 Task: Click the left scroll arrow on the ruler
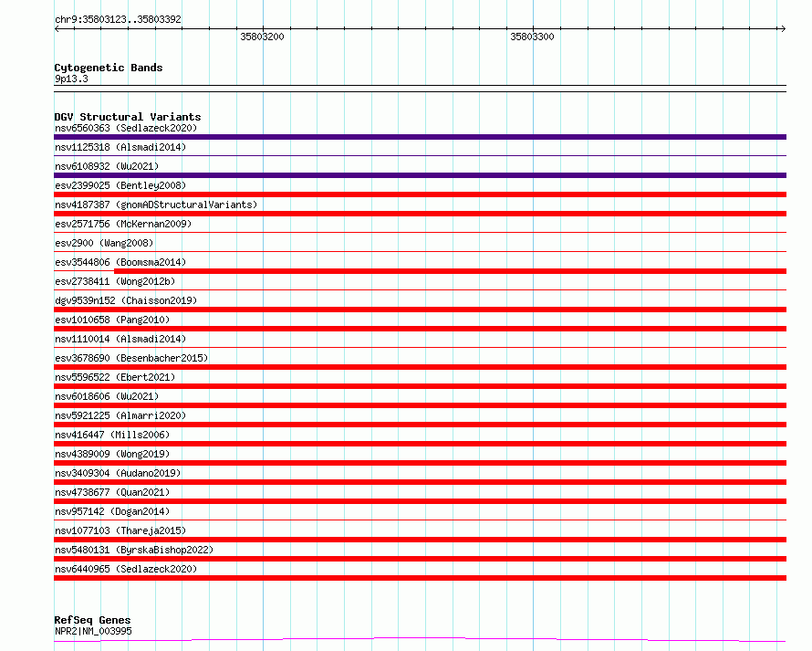tap(57, 29)
